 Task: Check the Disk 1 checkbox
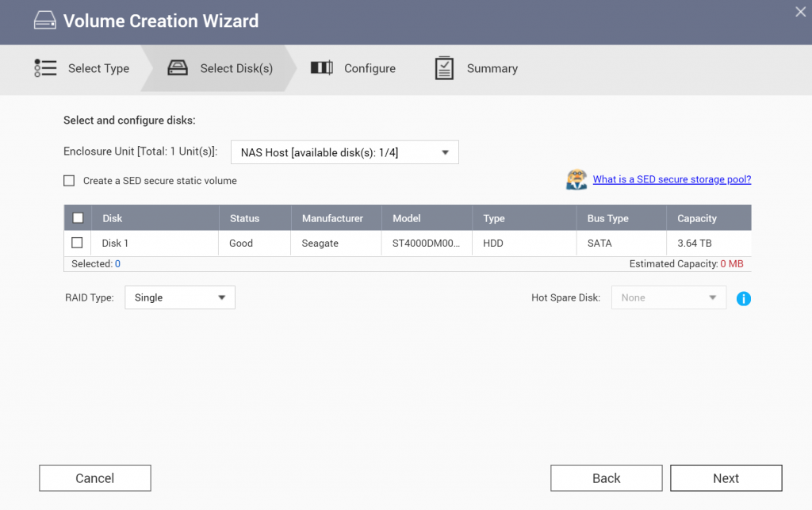[76, 243]
